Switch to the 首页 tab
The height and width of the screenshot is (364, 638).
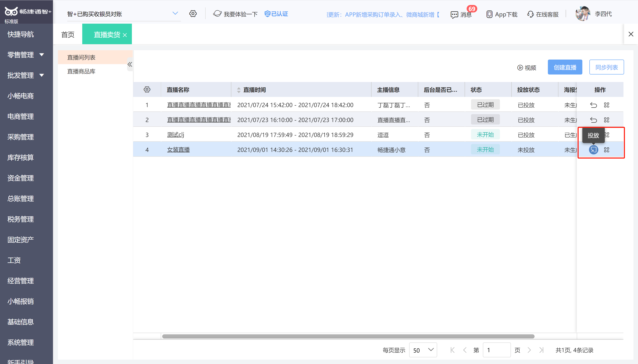(x=67, y=34)
